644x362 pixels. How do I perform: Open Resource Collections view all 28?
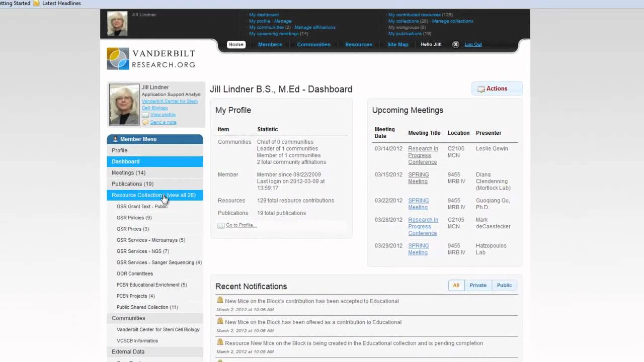[x=155, y=195]
